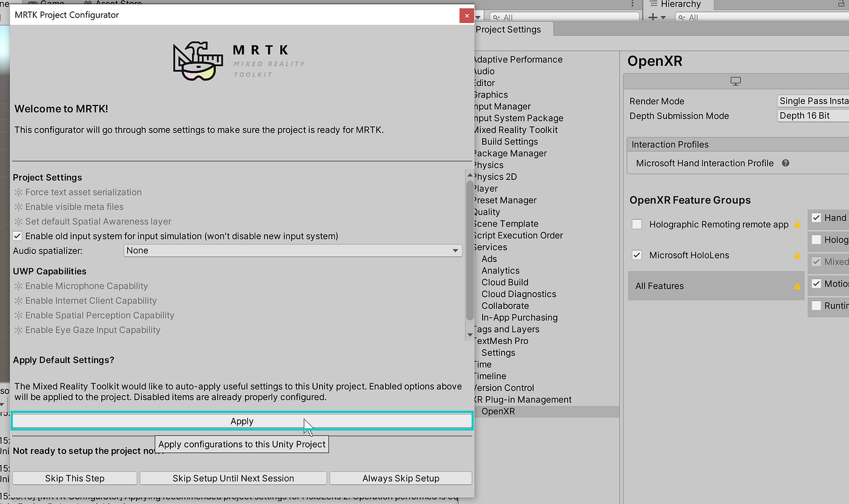Click the greyed-out Mixed feature checkbox
The width and height of the screenshot is (849, 504).
tap(816, 262)
